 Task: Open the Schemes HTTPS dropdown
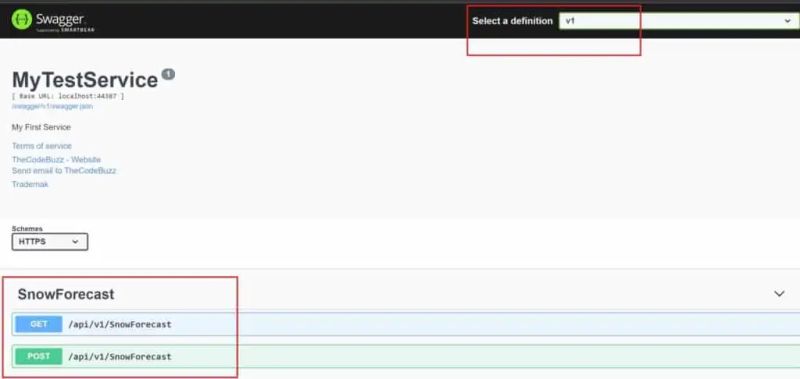pyautogui.click(x=49, y=242)
